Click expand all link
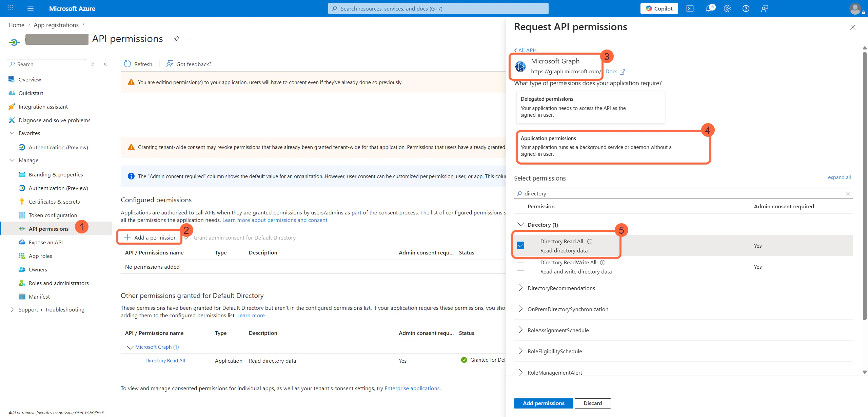 839,177
